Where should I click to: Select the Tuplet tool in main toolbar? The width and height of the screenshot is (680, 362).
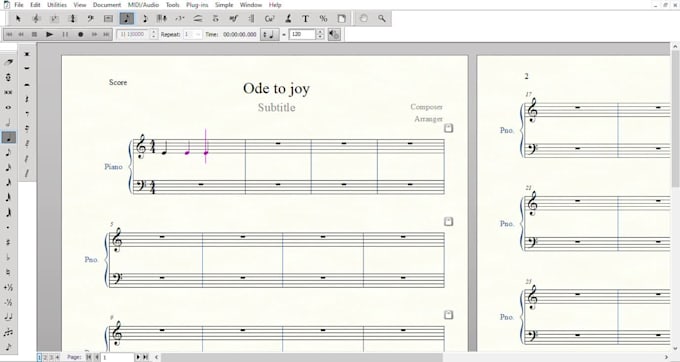pyautogui.click(x=180, y=18)
